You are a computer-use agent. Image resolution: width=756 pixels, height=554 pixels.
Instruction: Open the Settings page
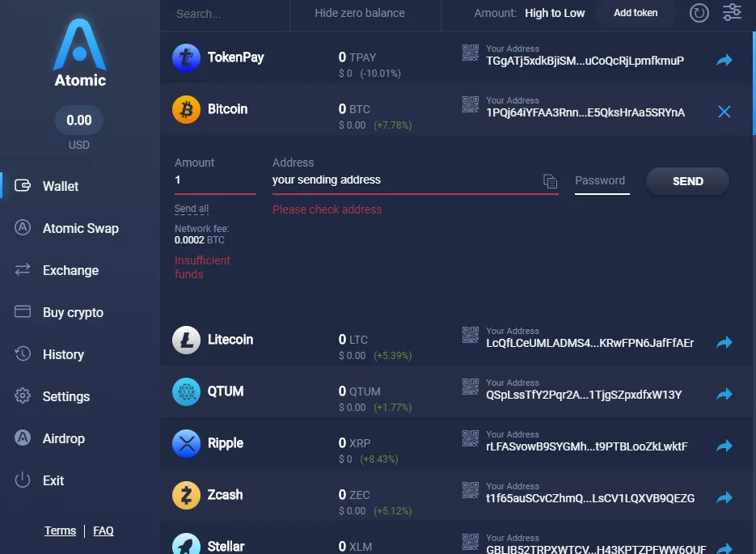66,396
